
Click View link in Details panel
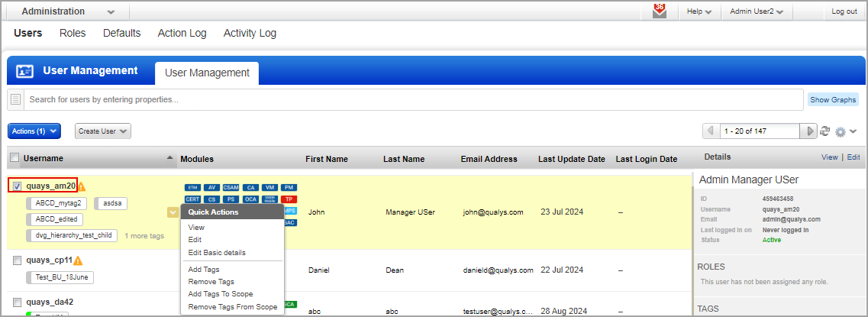[829, 157]
